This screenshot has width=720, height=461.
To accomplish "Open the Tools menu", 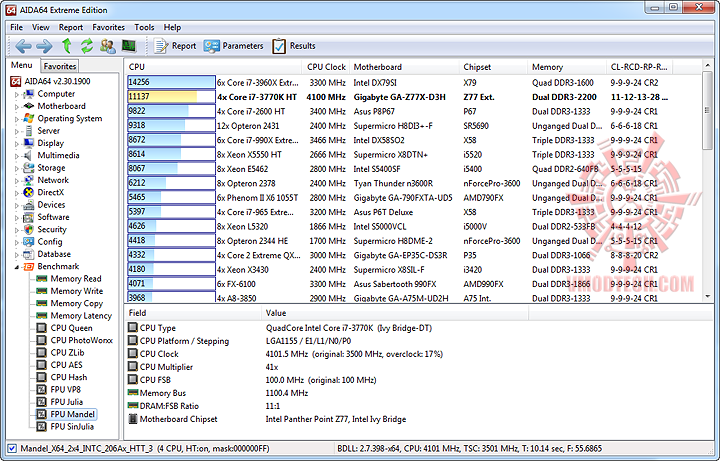I will coord(144,28).
